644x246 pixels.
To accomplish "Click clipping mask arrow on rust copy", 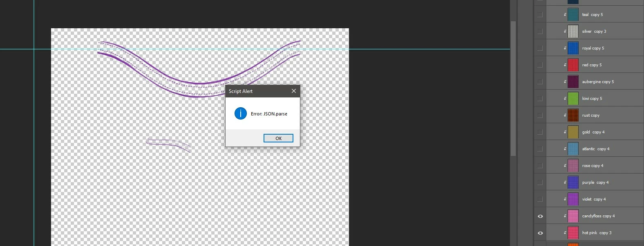I will [565, 115].
